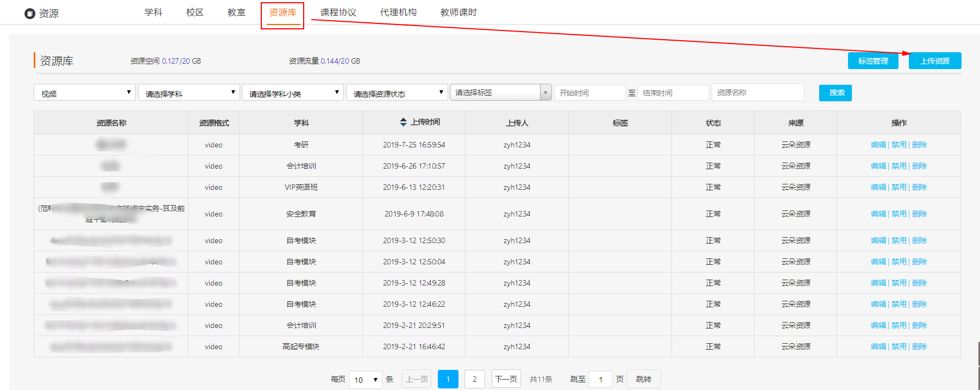Click the 结束时间 date field
The width and height of the screenshot is (980, 390).
(674, 93)
